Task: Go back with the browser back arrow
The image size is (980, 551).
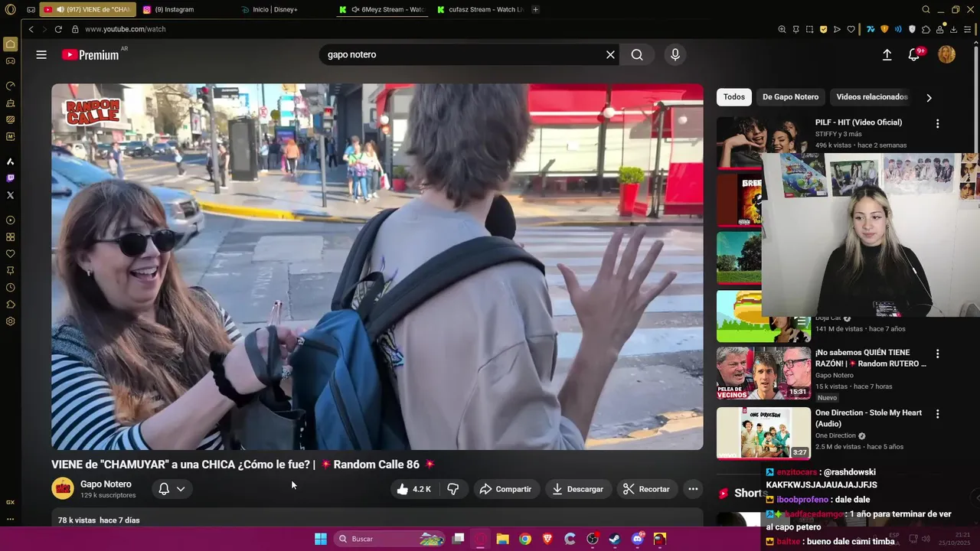Action: coord(31,29)
